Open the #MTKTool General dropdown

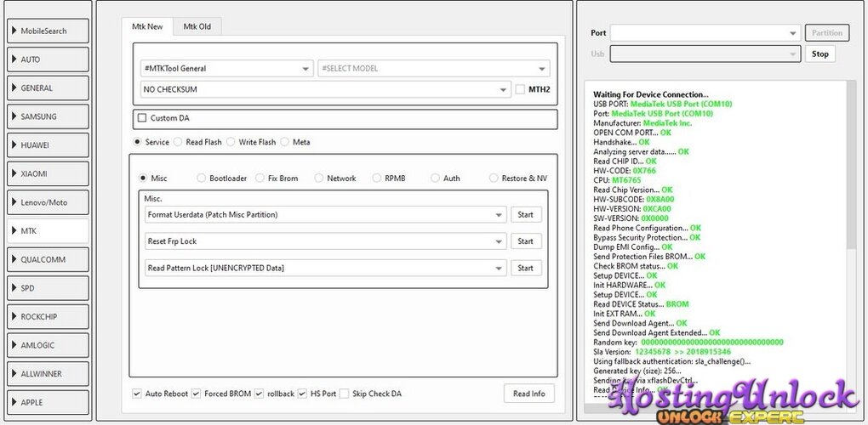point(227,69)
